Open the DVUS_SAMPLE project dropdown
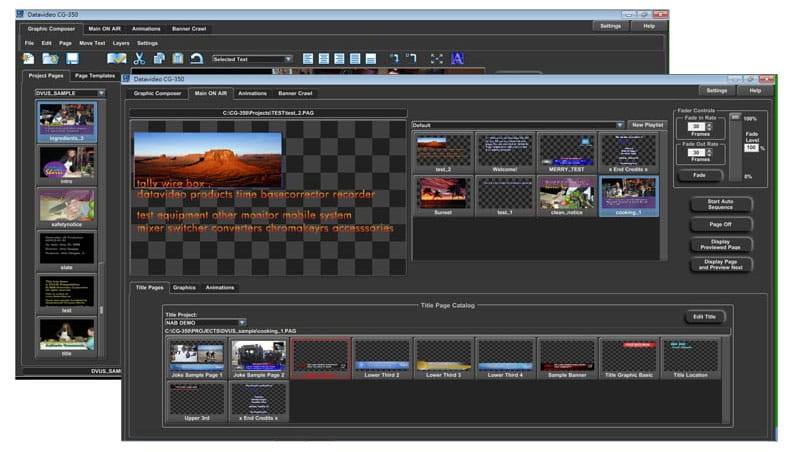 point(101,93)
